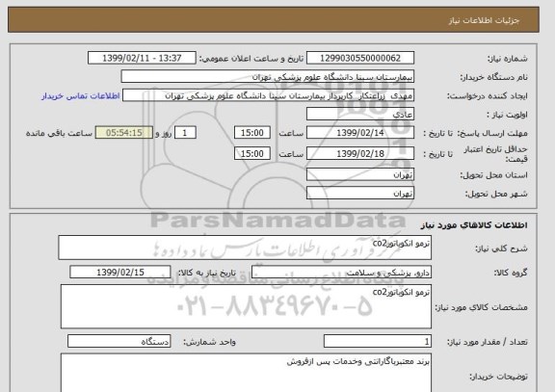Click the header title جزئیات اطلاعات نیاز
The image size is (555, 392).
pos(485,20)
